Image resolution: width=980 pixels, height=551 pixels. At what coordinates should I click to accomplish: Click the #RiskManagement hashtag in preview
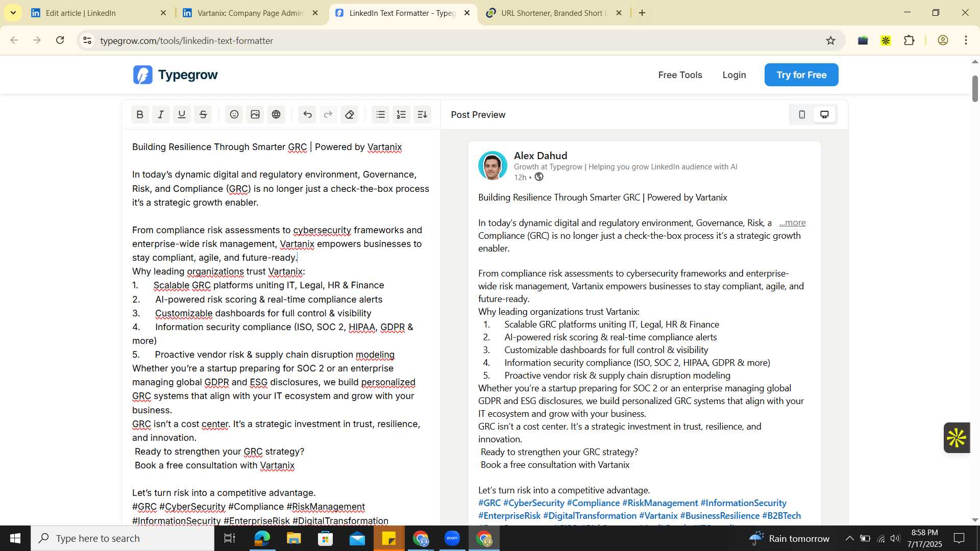660,503
